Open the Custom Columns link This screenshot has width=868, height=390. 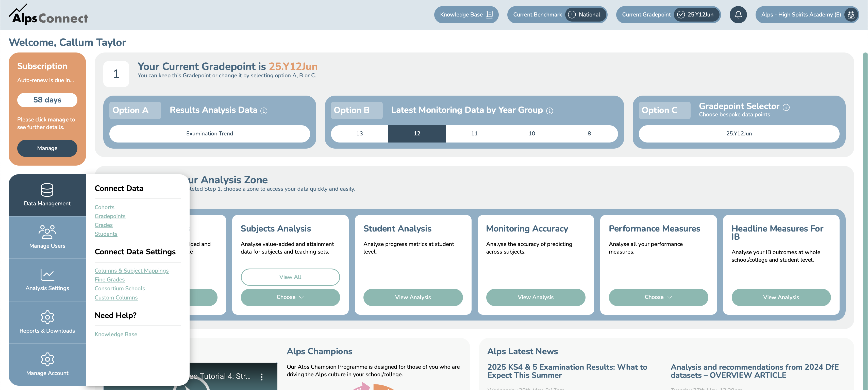click(x=116, y=298)
